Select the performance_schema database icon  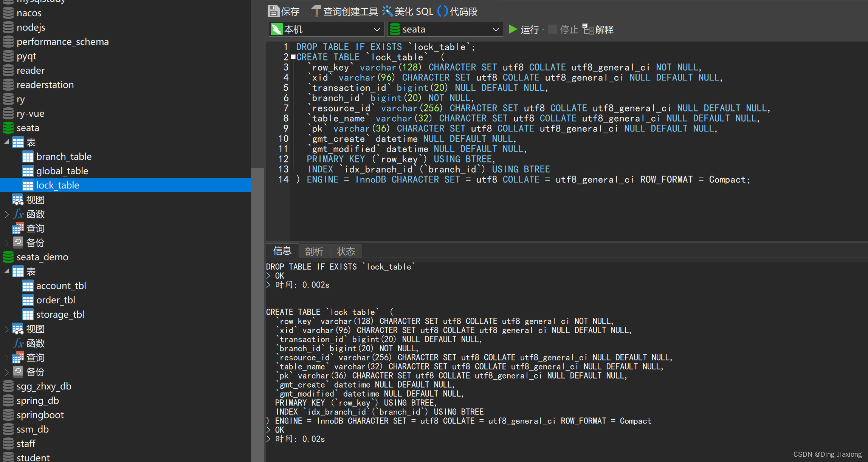click(8, 42)
